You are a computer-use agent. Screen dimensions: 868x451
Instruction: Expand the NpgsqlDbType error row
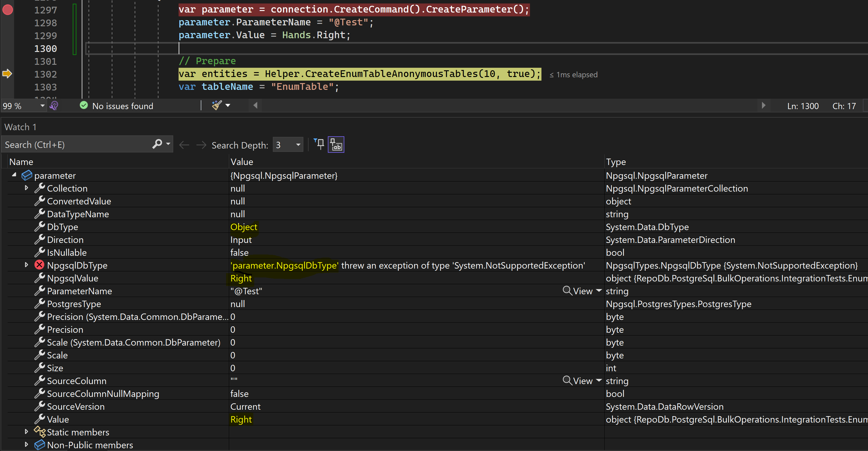coord(26,265)
